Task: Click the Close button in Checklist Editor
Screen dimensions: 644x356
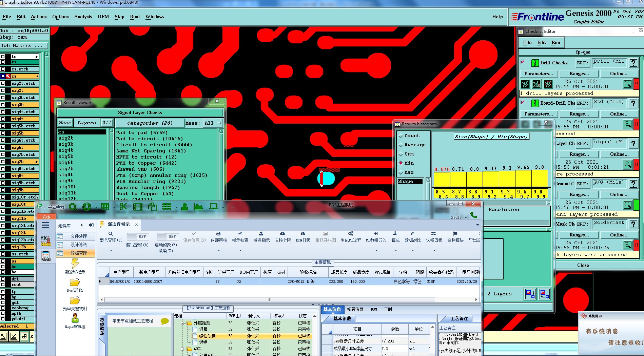Action: pyautogui.click(x=583, y=265)
